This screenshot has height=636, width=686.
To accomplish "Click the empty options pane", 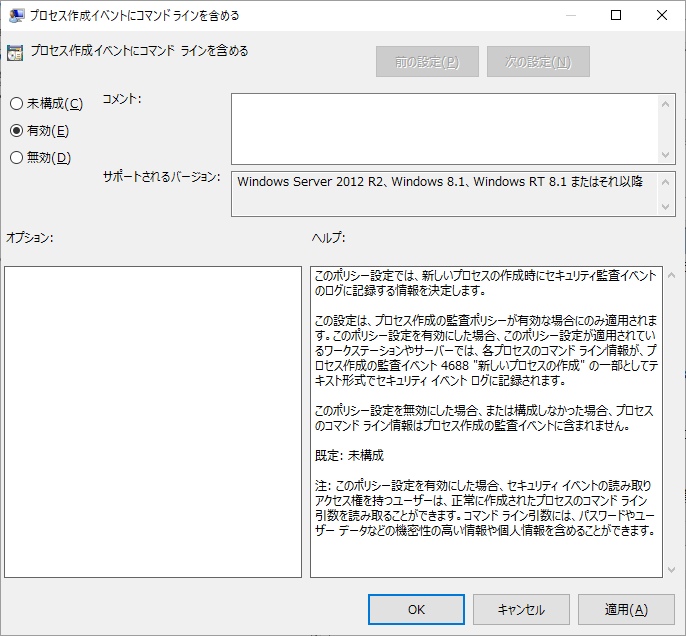I will click(x=153, y=422).
